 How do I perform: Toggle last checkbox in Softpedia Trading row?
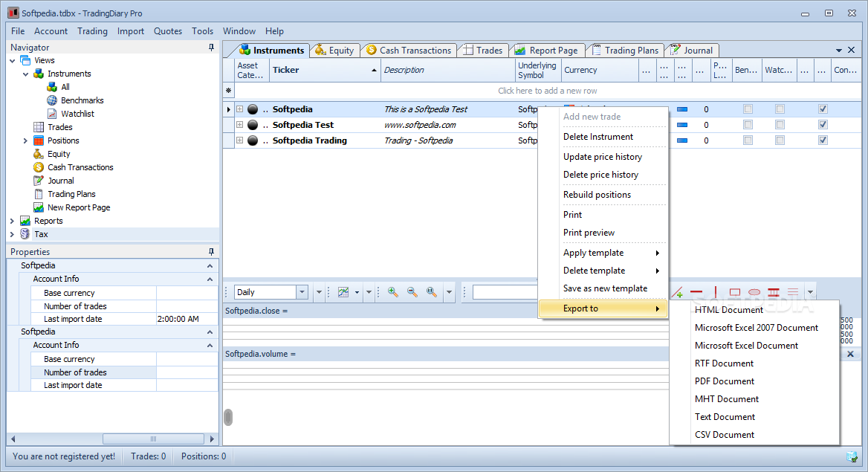[x=823, y=140]
